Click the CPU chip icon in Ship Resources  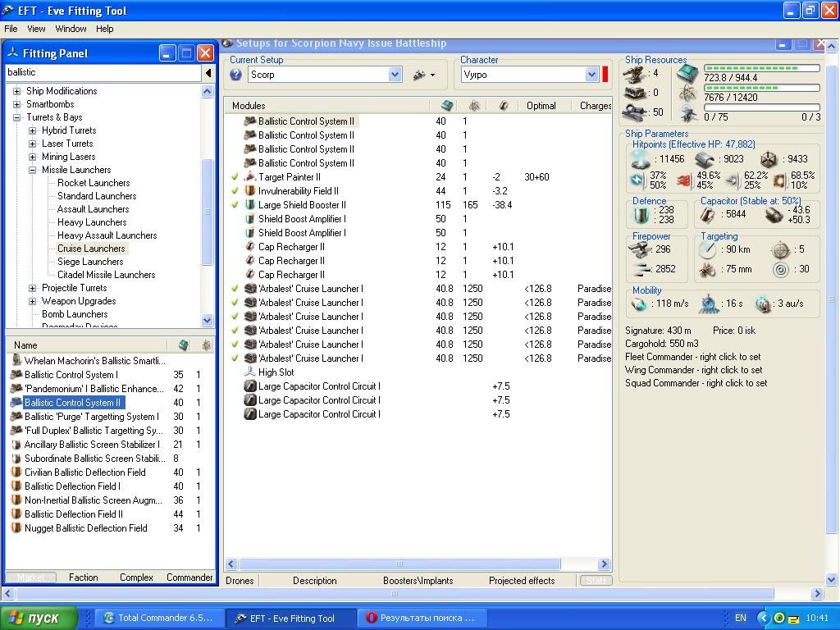[687, 73]
